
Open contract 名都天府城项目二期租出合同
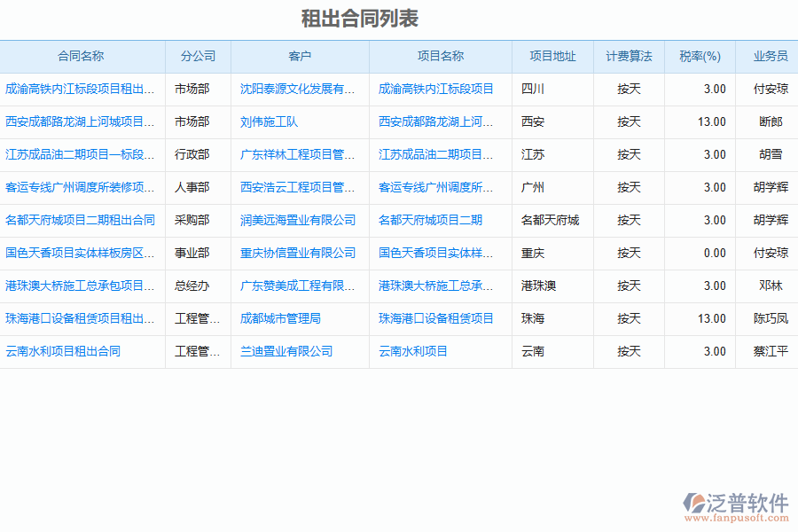pyautogui.click(x=80, y=220)
